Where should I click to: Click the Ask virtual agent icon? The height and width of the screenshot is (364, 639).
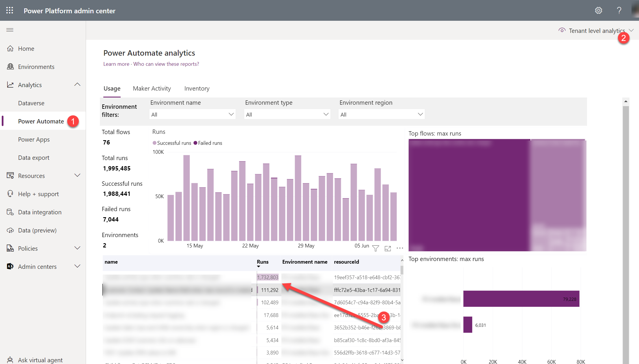pos(10,360)
